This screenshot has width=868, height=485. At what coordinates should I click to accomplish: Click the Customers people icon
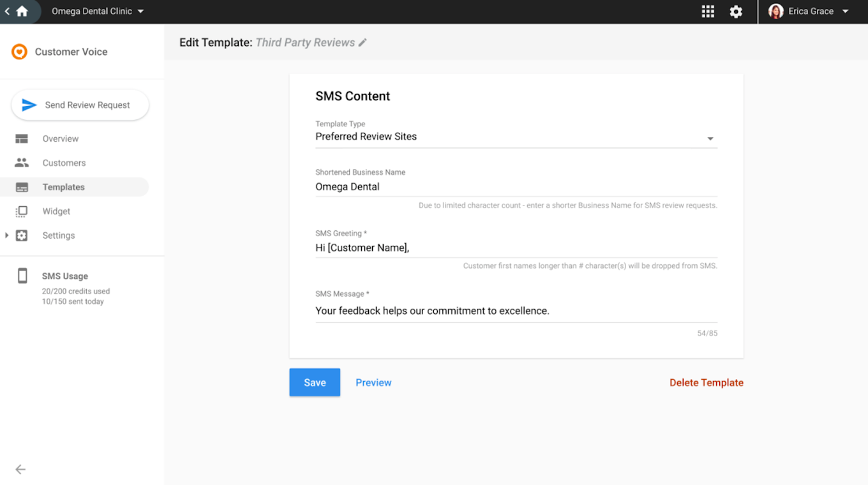coord(22,163)
